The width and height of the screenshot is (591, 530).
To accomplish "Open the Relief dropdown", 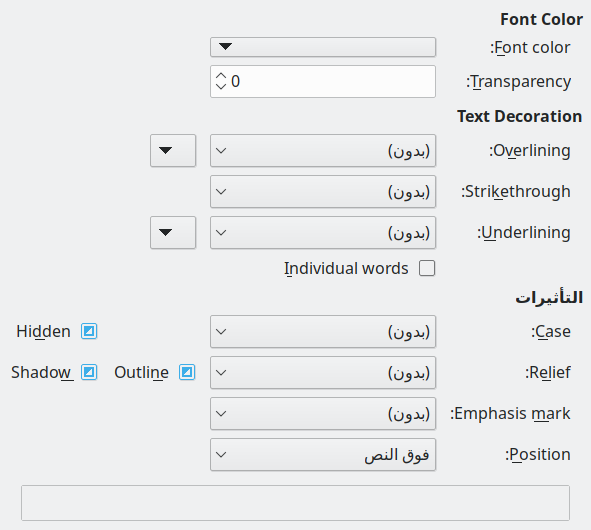I will click(323, 373).
